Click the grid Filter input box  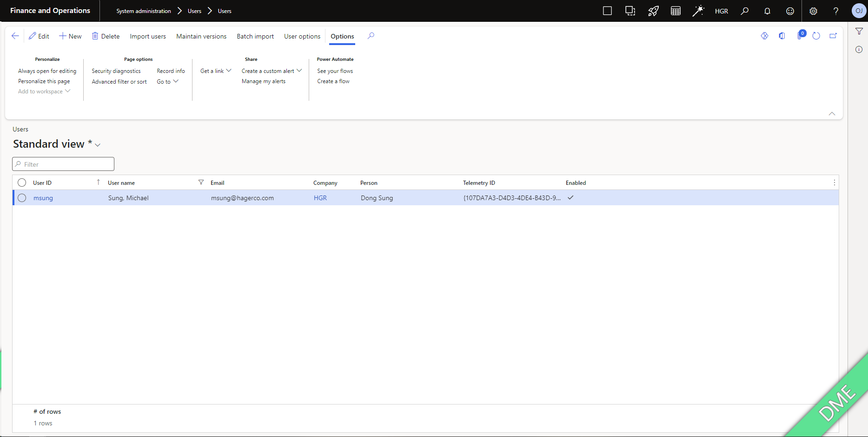63,164
